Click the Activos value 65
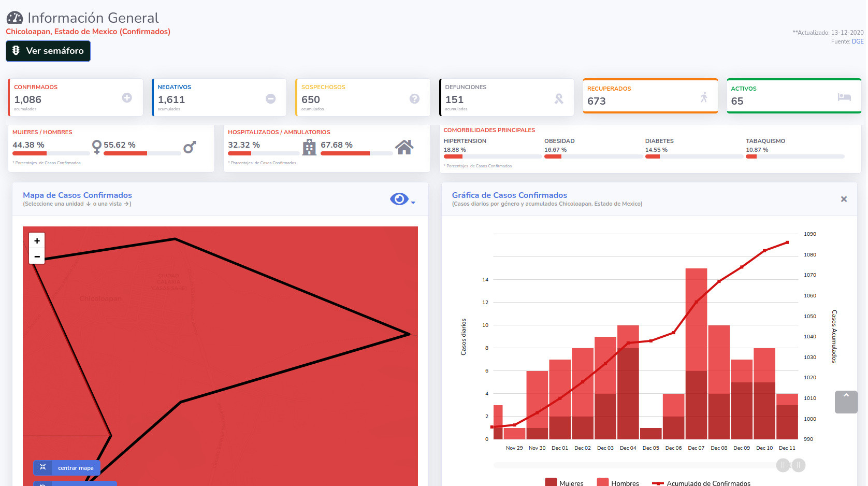The width and height of the screenshot is (868, 486). 737,101
